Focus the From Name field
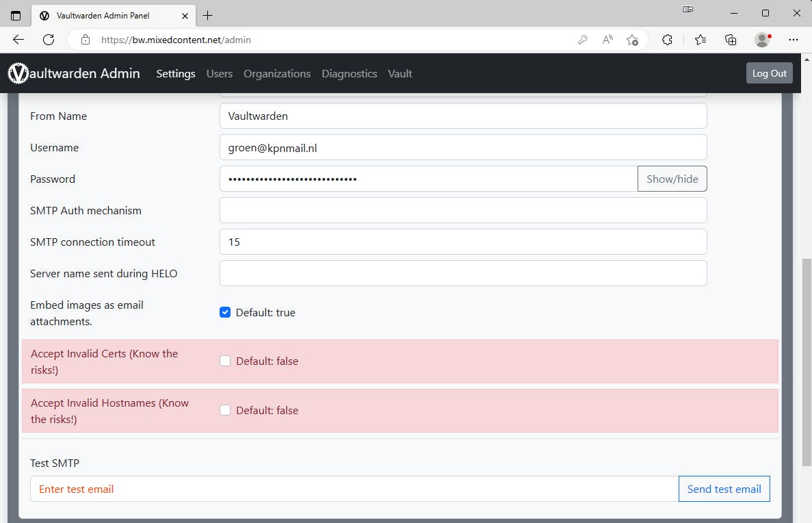This screenshot has width=812, height=523. 463,116
